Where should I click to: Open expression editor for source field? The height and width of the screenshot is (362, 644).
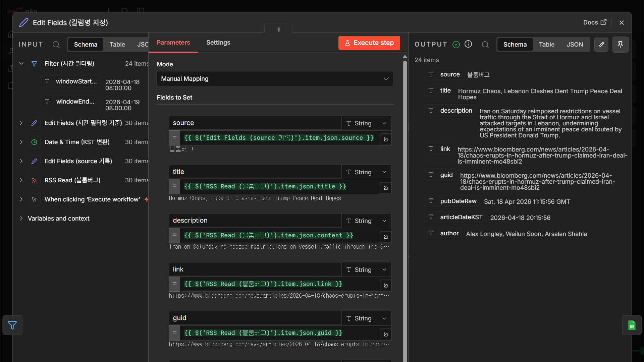pyautogui.click(x=386, y=139)
